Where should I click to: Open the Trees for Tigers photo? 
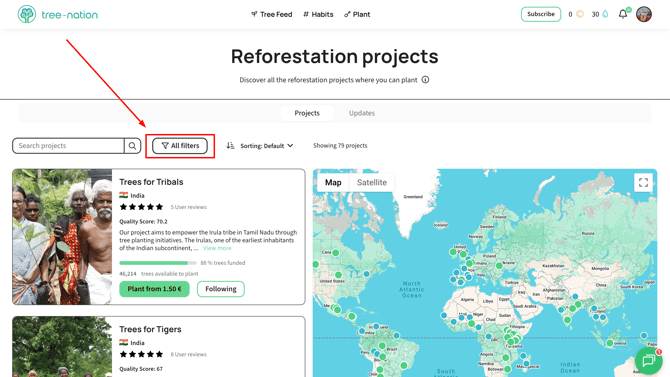point(62,347)
